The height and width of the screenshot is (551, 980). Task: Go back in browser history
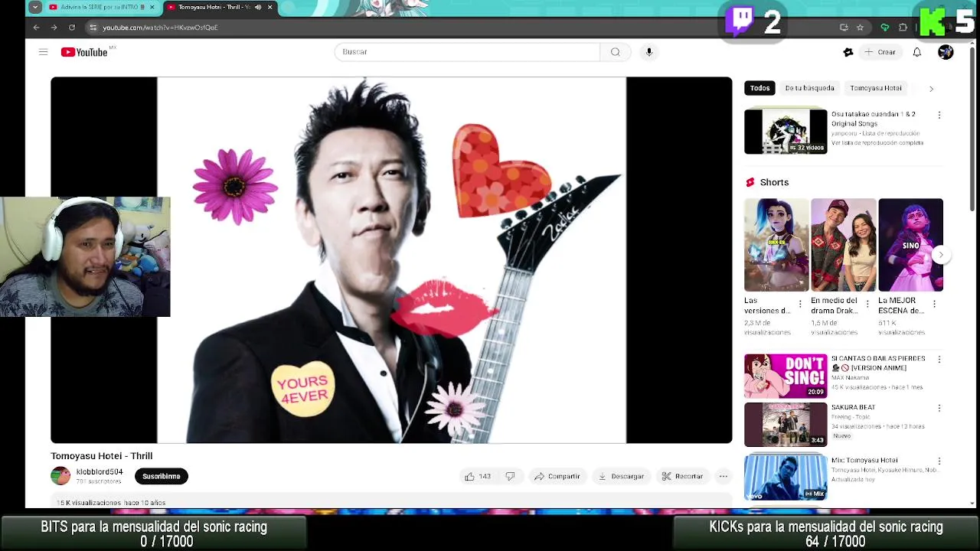click(x=36, y=28)
